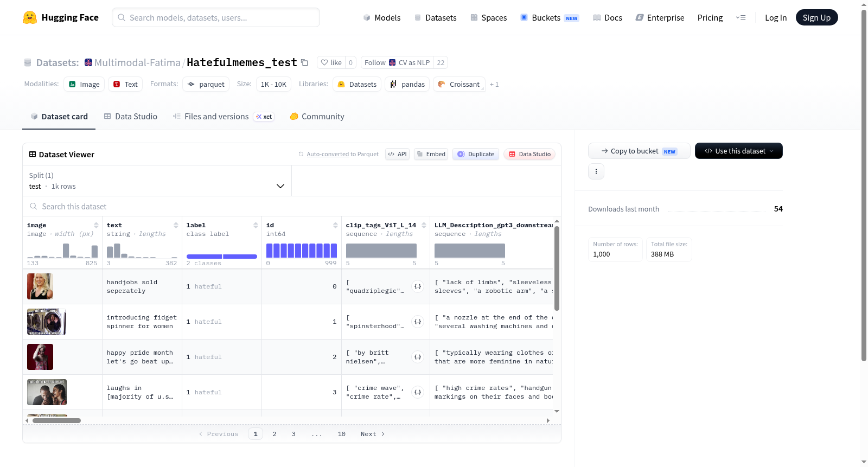Open the three-dot more options button
Screen dimensions: 868x467
[x=596, y=171]
